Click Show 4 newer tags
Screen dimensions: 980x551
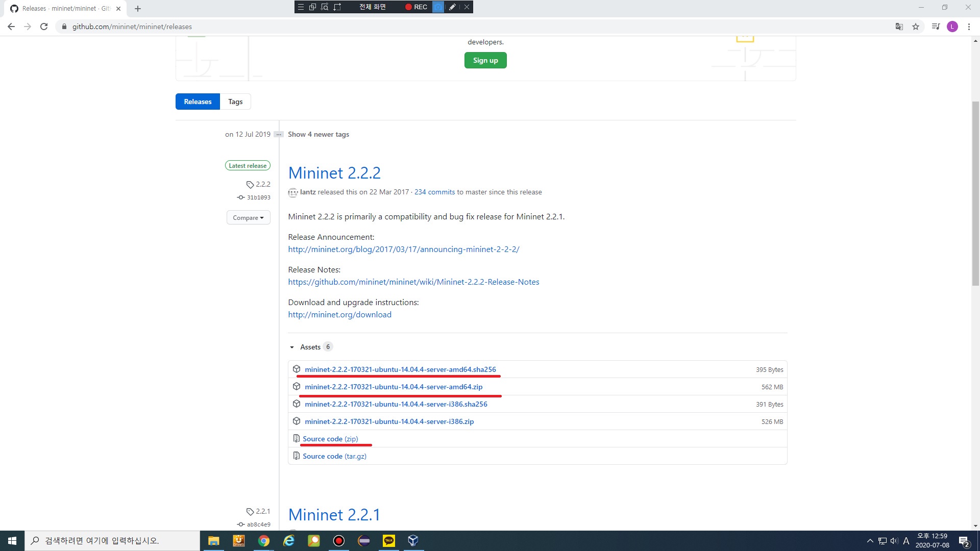point(318,135)
